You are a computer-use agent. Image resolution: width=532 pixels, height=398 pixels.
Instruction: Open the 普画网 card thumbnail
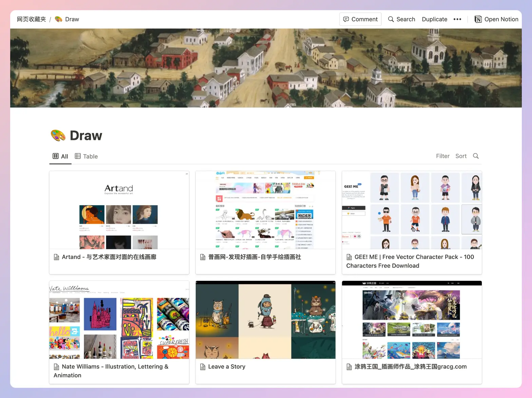coord(266,210)
